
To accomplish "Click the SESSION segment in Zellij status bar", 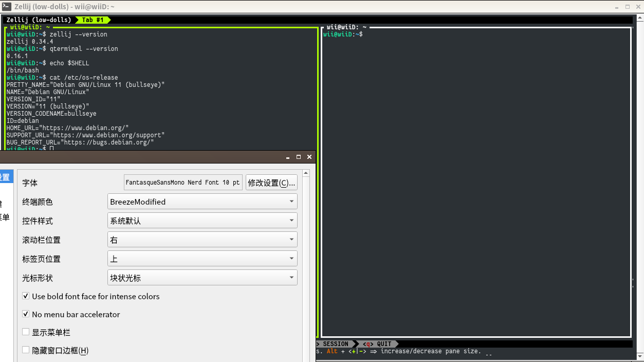I will point(335,343).
